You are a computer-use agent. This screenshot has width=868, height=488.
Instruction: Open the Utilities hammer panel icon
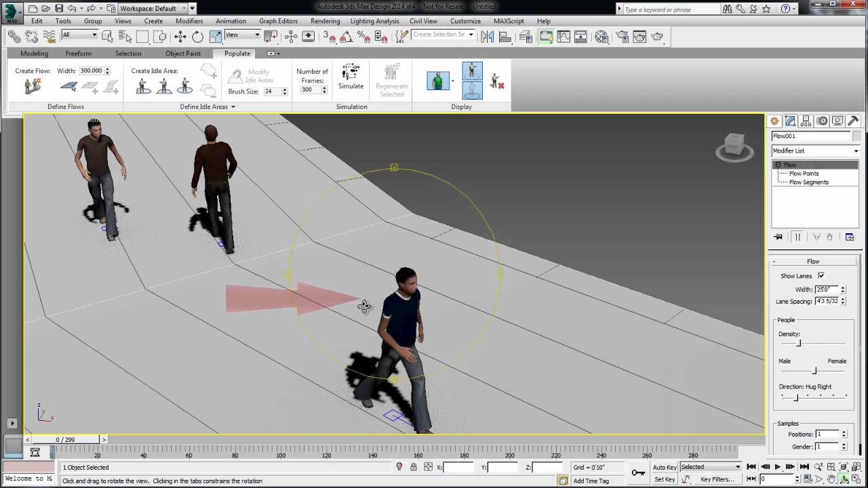click(854, 121)
